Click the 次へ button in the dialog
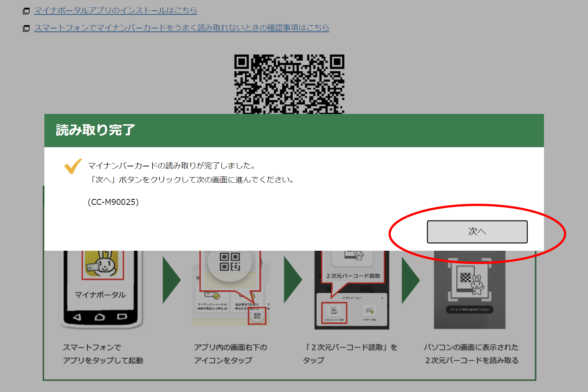The image size is (588, 392). pos(477,232)
